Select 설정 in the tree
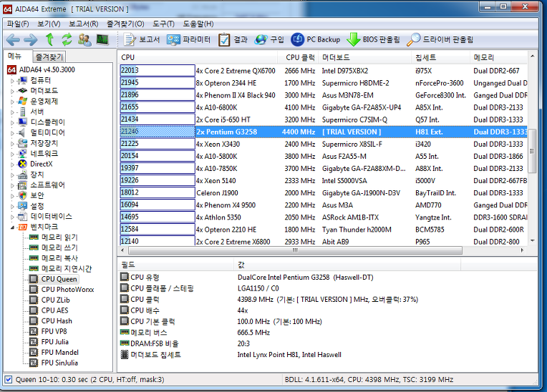Image resolution: width=547 pixels, height=392 pixels. (37, 206)
